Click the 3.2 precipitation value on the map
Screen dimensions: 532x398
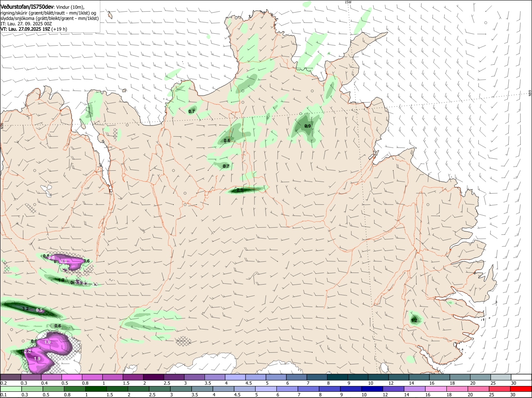[x=25, y=309]
